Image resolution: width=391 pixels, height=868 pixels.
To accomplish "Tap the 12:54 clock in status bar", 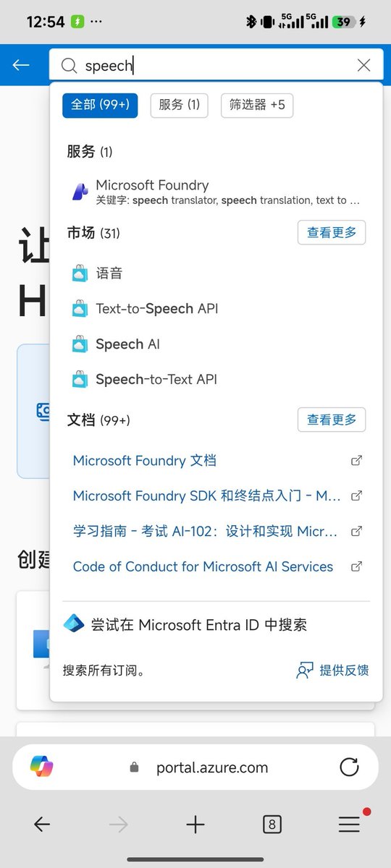I will click(46, 22).
